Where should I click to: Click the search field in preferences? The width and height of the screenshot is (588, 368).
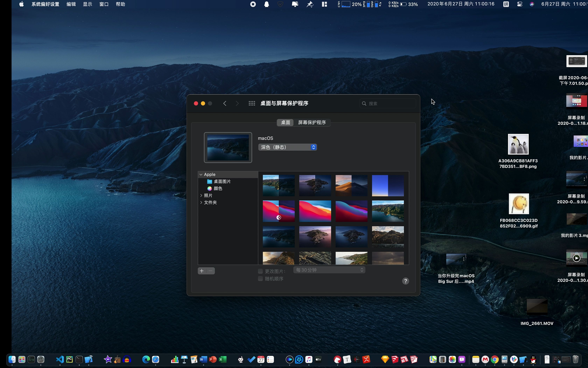(388, 103)
